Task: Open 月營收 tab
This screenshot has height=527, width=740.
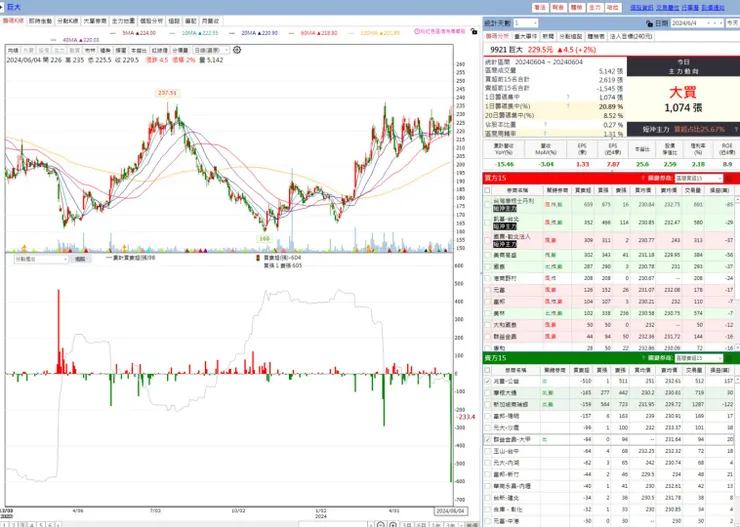Action: pyautogui.click(x=210, y=21)
